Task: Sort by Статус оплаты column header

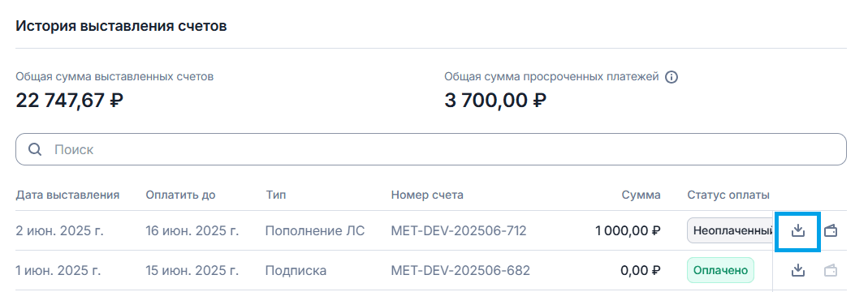Action: click(728, 195)
